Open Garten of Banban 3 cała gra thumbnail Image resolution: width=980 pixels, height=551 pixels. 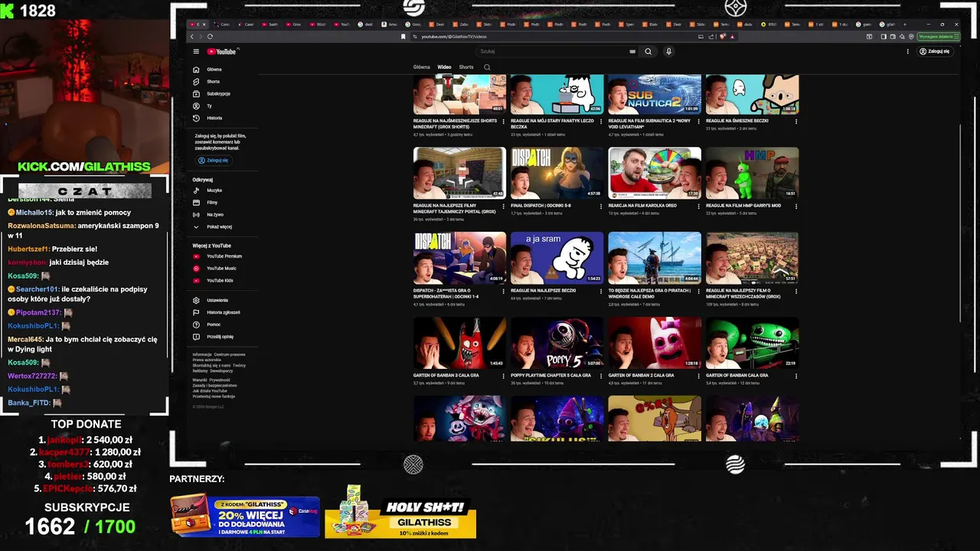coord(459,343)
